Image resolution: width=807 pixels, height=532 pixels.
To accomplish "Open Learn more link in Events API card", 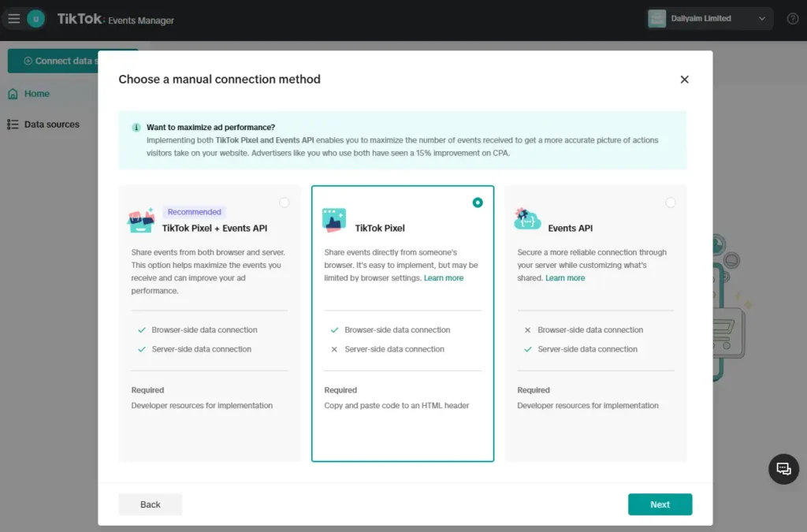I will (564, 278).
